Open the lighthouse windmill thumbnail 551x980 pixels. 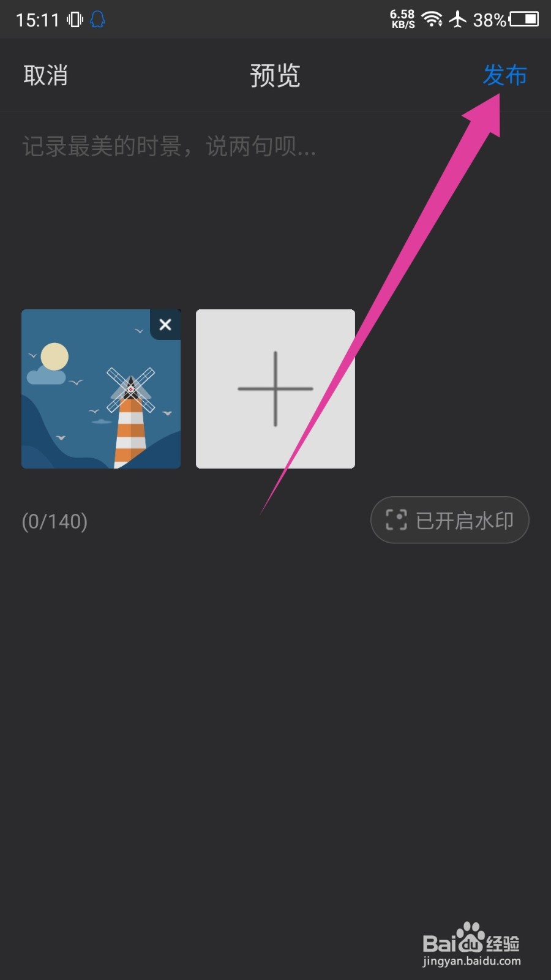(x=101, y=389)
